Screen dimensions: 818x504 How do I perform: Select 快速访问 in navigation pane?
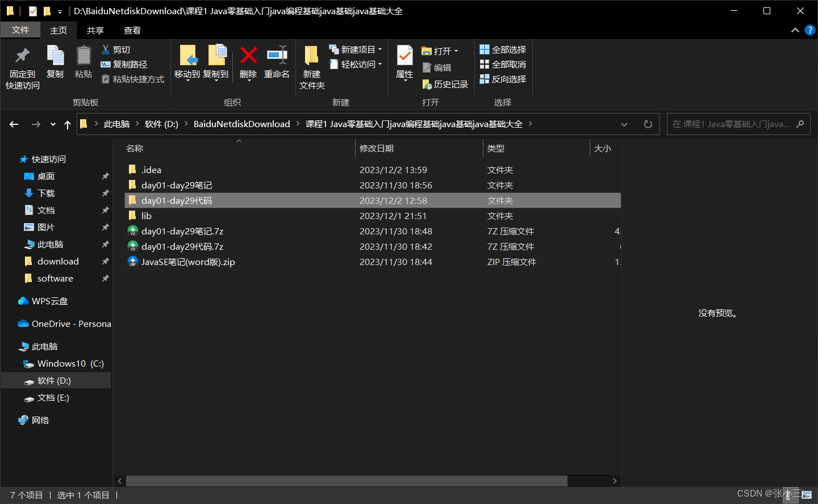[48, 159]
